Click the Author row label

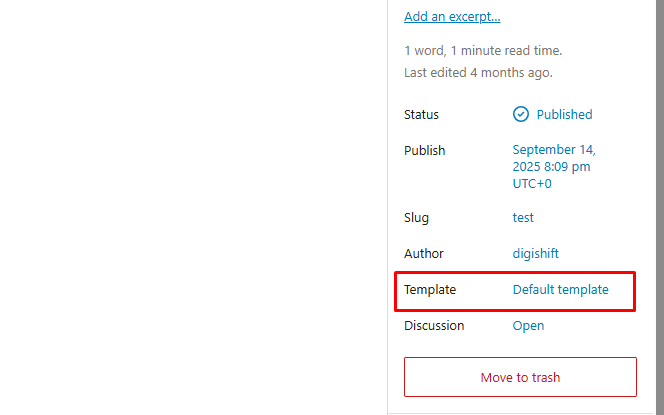point(423,254)
